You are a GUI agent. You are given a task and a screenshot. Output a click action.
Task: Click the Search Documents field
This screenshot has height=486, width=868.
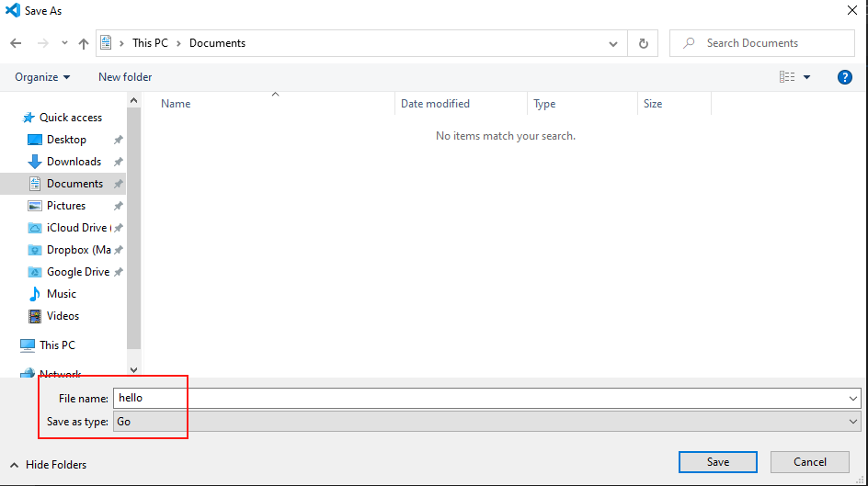click(x=761, y=43)
